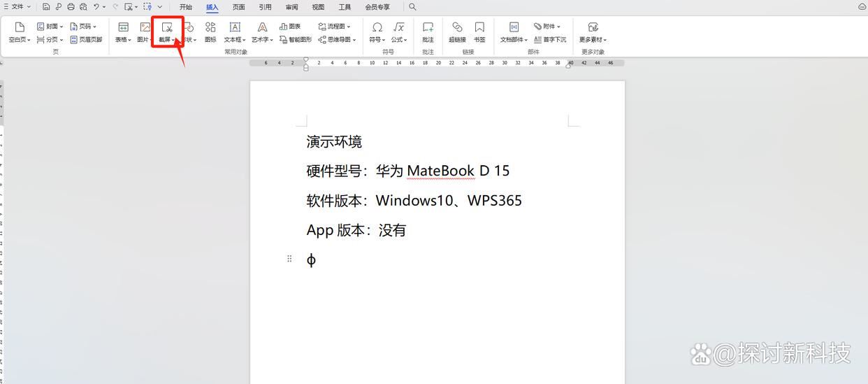
Task: Click the search magnifier icon
Action: [412, 7]
